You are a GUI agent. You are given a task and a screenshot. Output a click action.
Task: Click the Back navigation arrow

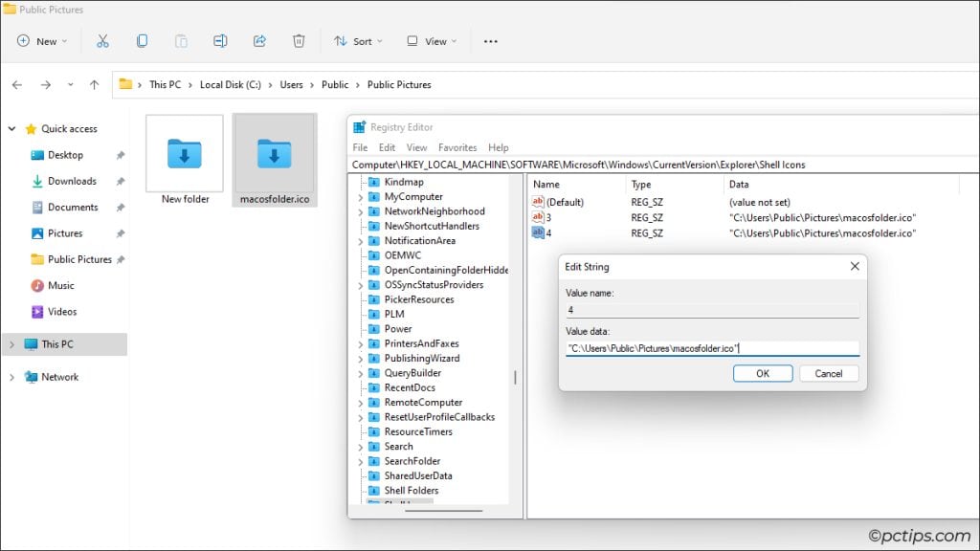click(x=16, y=84)
